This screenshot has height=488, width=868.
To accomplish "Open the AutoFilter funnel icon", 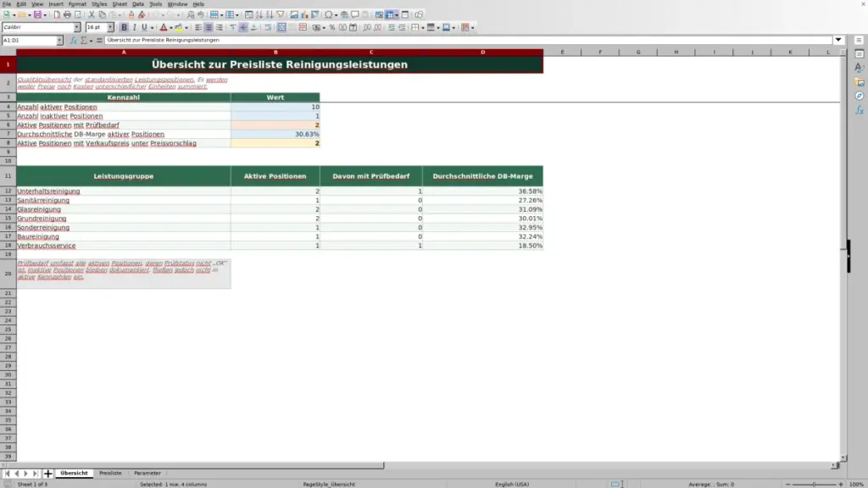I will pos(280,14).
